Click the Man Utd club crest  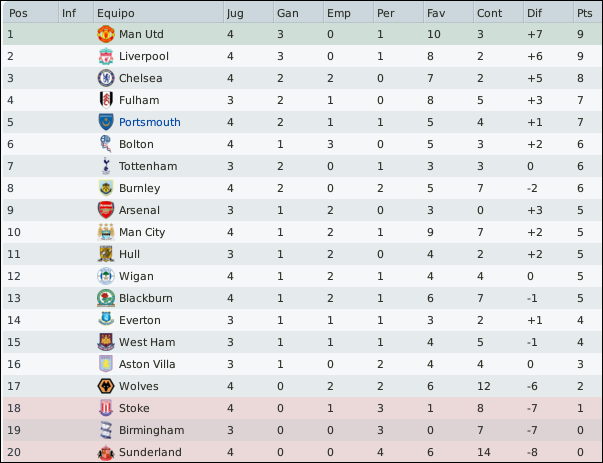pyautogui.click(x=106, y=34)
